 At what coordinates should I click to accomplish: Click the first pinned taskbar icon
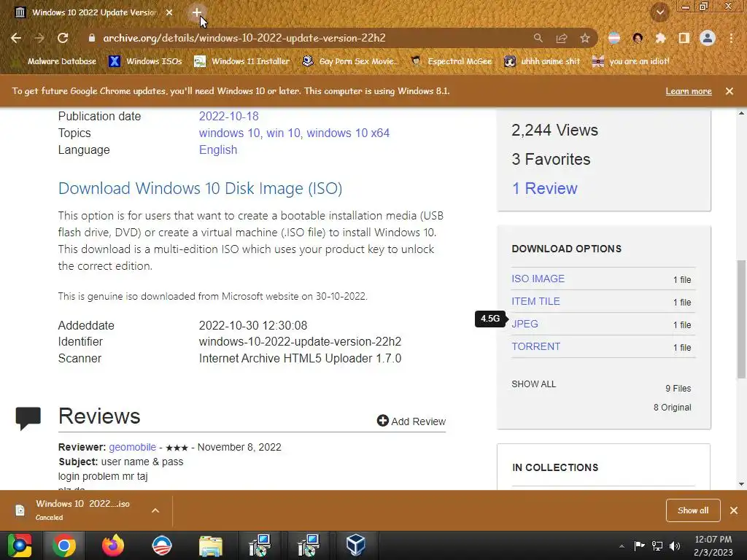pos(20,545)
